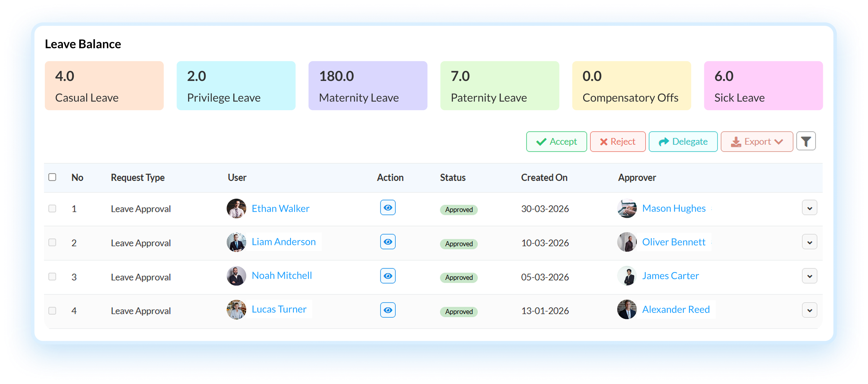Open Mason Hughes' approver avatar
The width and height of the screenshot is (868, 384).
click(x=627, y=208)
